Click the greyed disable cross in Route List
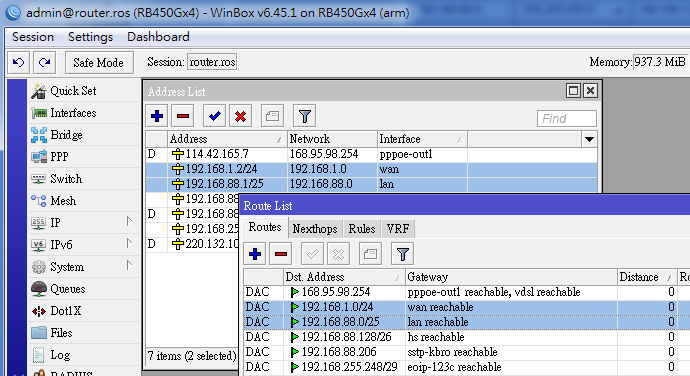The width and height of the screenshot is (690, 376). tap(338, 254)
